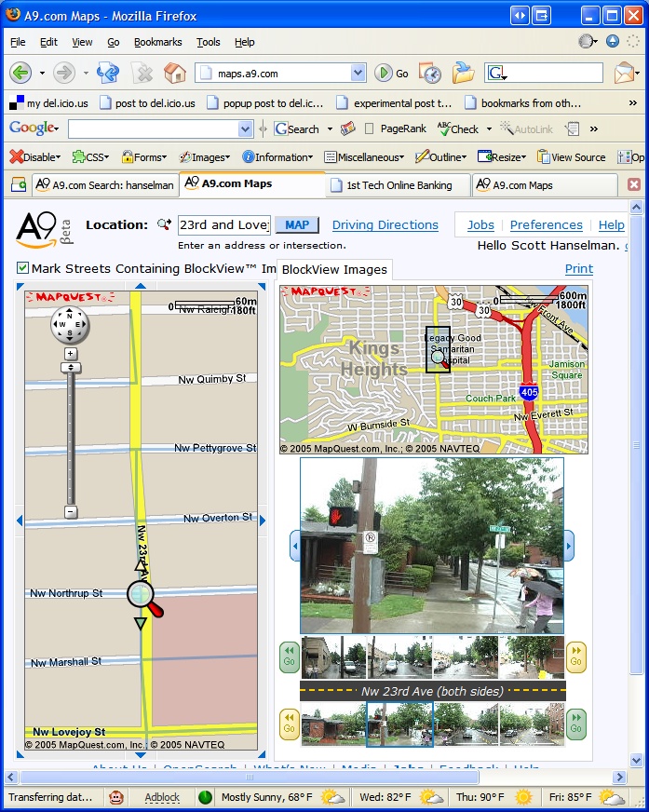Click the Print link

578,269
